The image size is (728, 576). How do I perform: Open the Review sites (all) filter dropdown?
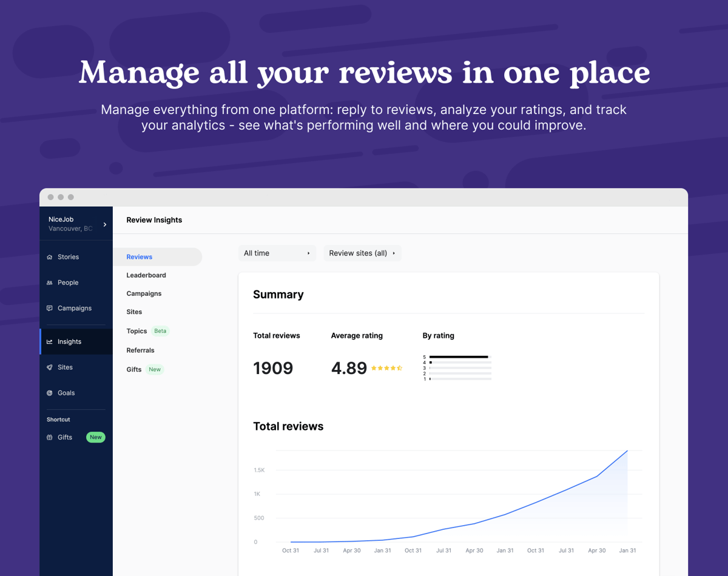(x=362, y=253)
